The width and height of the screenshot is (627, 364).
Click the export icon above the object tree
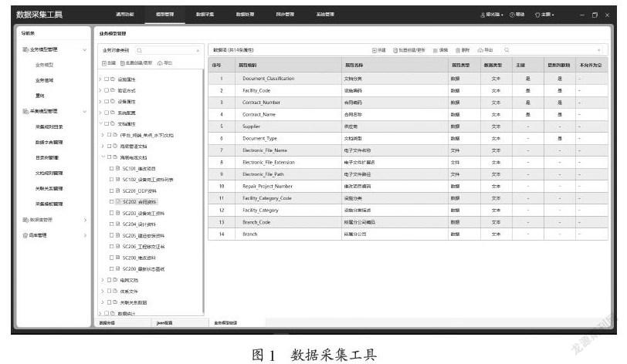160,63
